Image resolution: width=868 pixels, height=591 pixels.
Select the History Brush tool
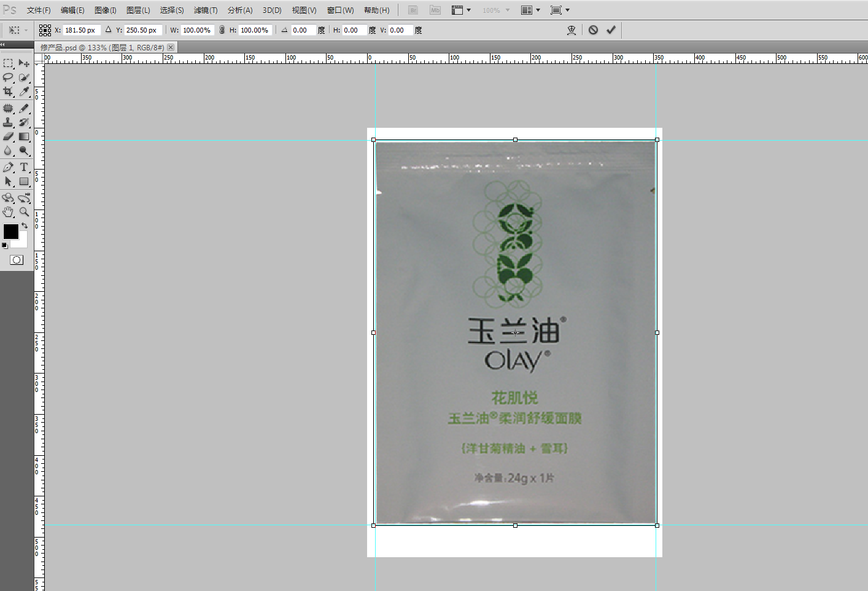[x=24, y=122]
